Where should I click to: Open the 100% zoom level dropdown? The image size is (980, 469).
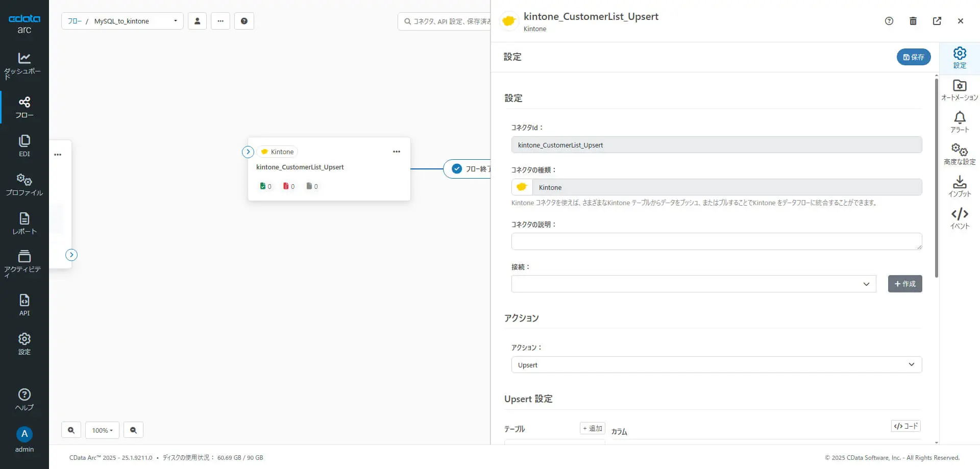102,430
